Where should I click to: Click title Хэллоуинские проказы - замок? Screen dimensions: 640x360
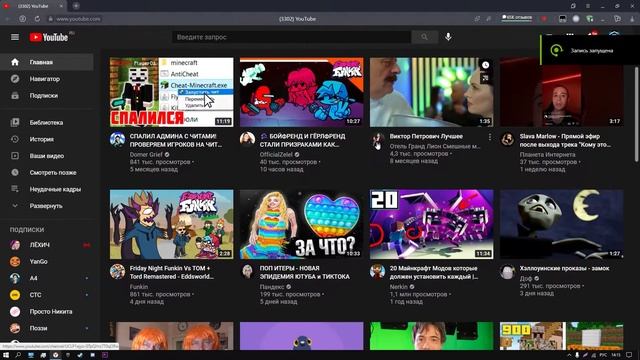pos(564,268)
